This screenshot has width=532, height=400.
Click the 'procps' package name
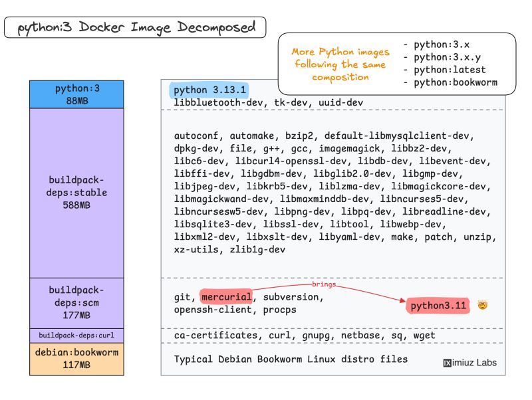click(279, 310)
